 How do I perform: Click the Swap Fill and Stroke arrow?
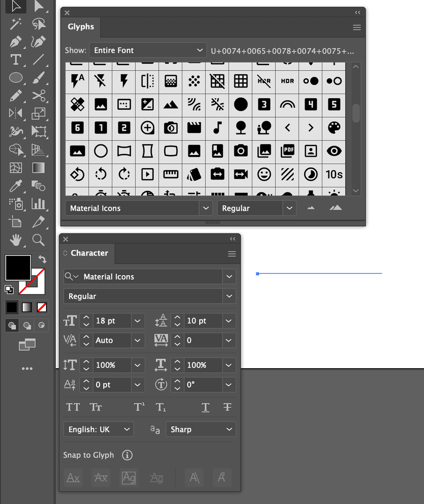tap(42, 259)
